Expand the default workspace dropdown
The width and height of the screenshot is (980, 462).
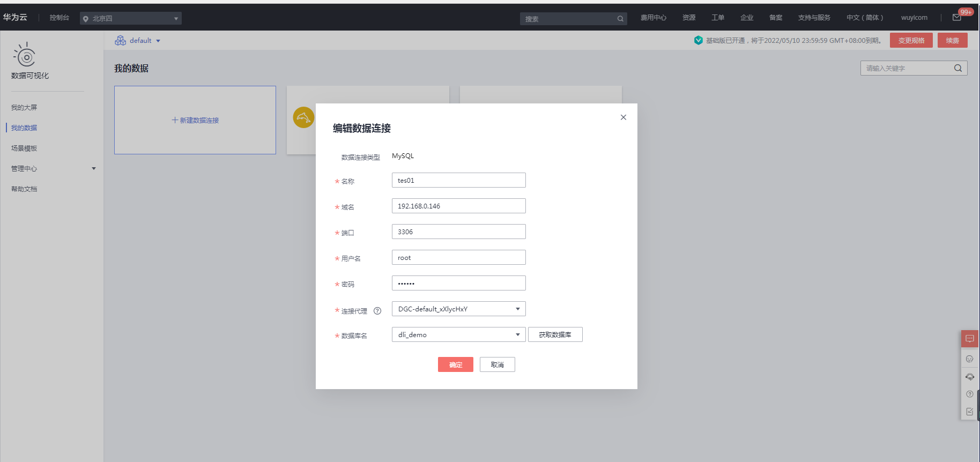click(158, 41)
